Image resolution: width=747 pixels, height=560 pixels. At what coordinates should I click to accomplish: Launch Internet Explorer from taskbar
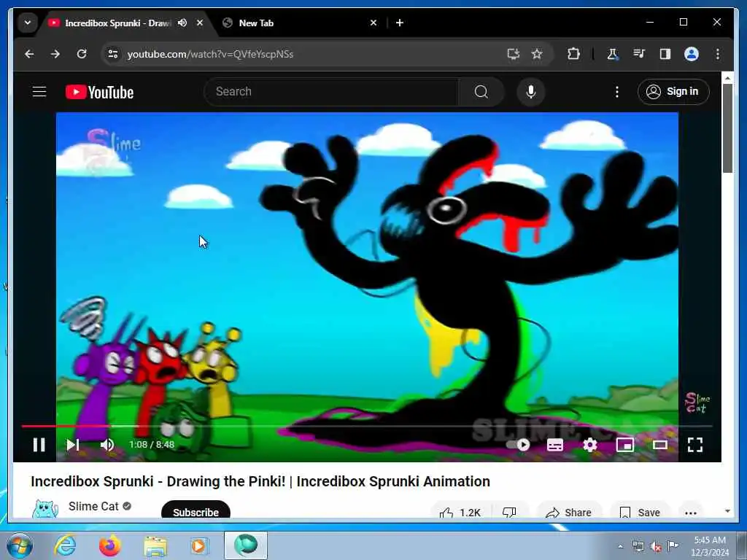coord(65,545)
